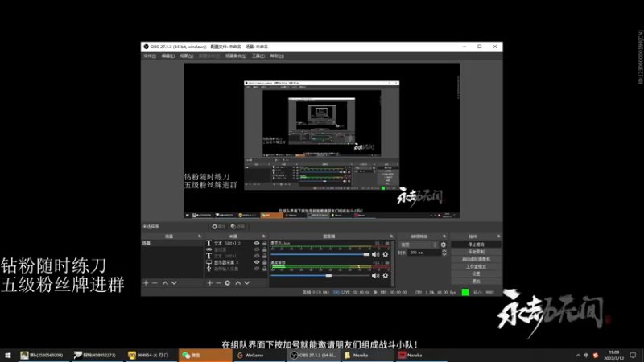Viewport: 644px width, 362px height.
Task: Click 开始录制 (Start Recording) button
Action: [476, 252]
